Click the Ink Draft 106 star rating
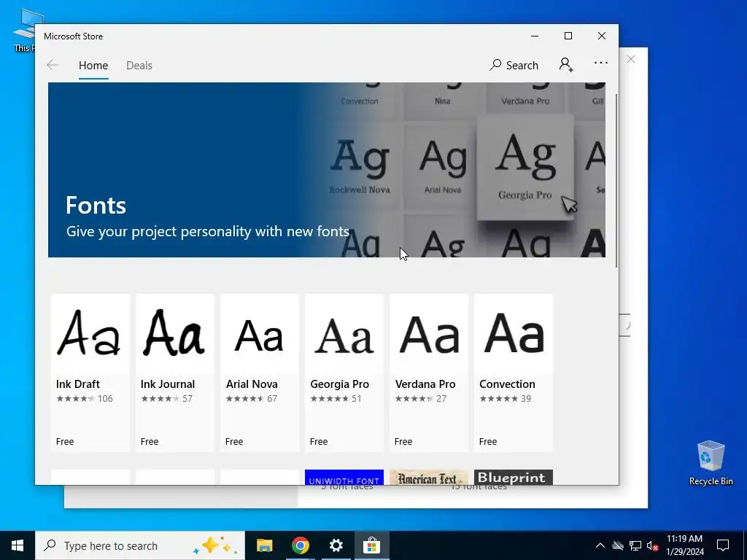This screenshot has width=747, height=560. point(85,399)
